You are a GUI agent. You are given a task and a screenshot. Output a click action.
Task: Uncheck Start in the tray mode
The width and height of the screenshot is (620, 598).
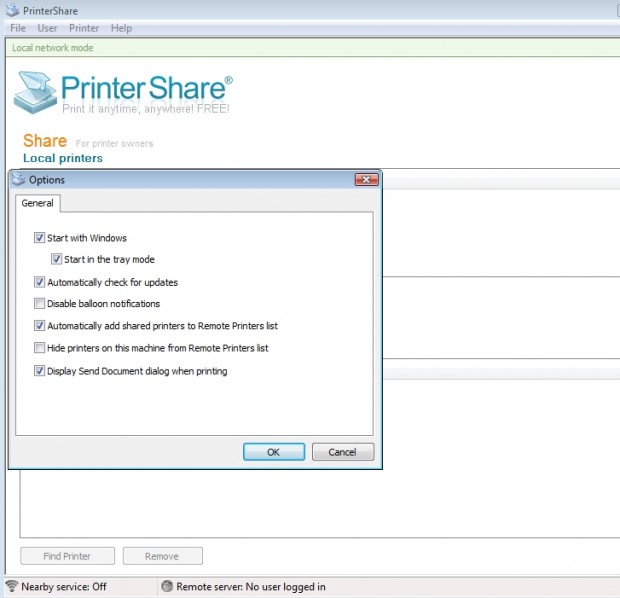click(57, 259)
